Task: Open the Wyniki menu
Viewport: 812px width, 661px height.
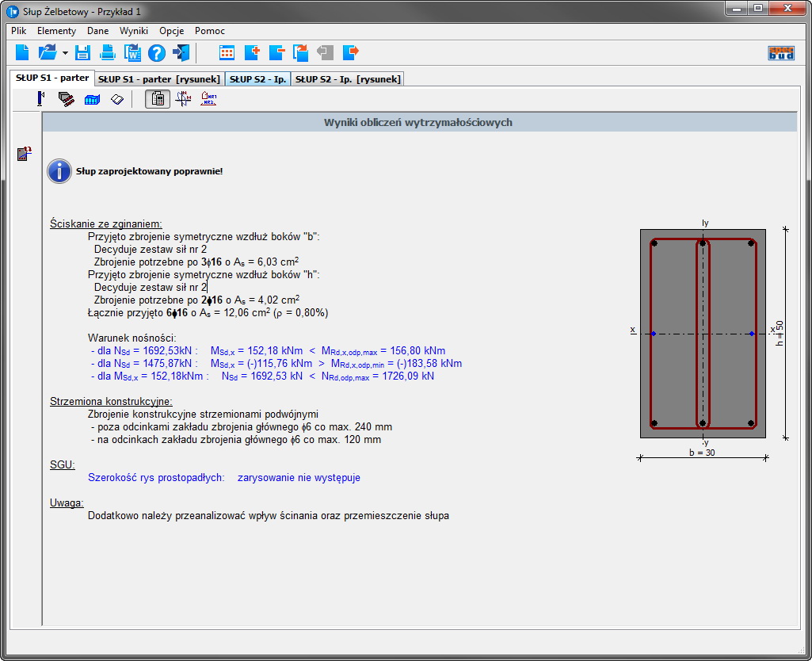Action: (134, 31)
